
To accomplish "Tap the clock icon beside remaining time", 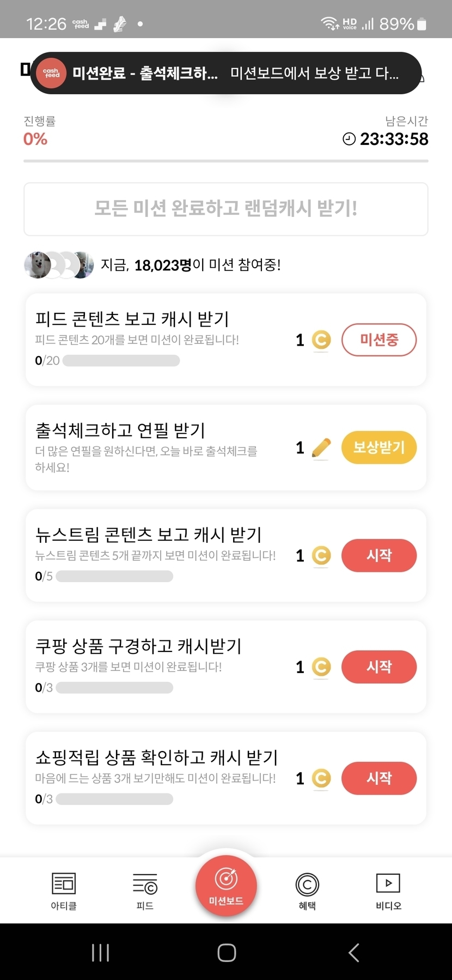I will coord(349,139).
